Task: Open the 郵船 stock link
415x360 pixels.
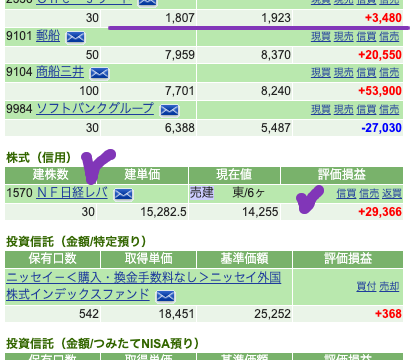Action: point(48,36)
